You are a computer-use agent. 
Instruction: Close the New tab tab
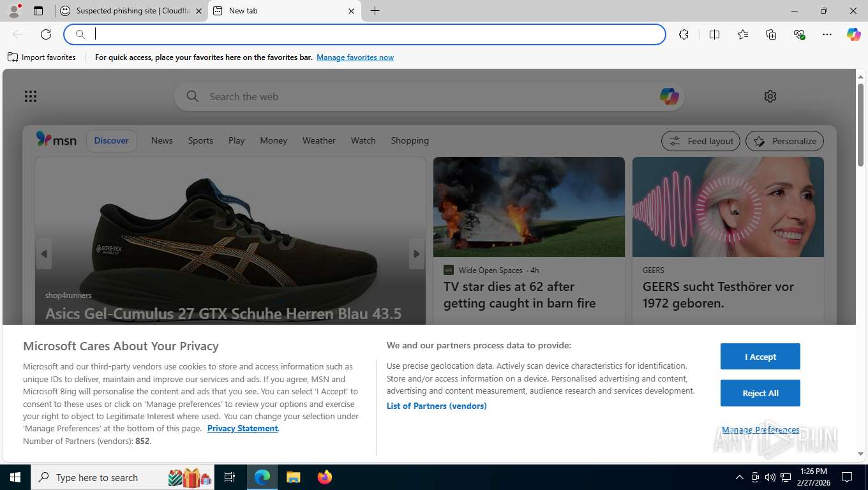pyautogui.click(x=352, y=11)
